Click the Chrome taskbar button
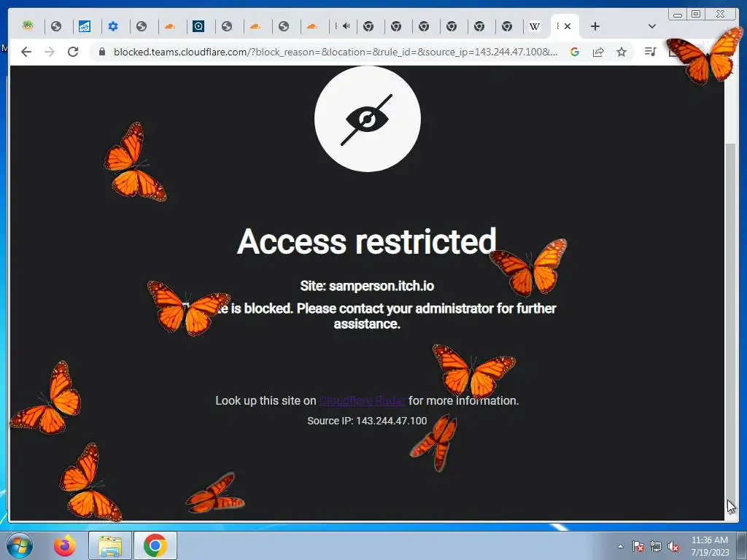This screenshot has height=560, width=747. coord(155,545)
